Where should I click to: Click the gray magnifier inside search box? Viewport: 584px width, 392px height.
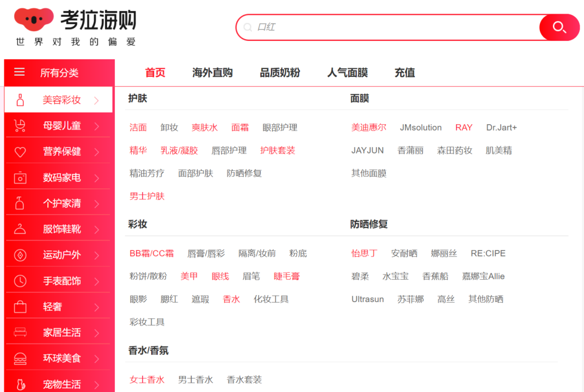(x=248, y=27)
